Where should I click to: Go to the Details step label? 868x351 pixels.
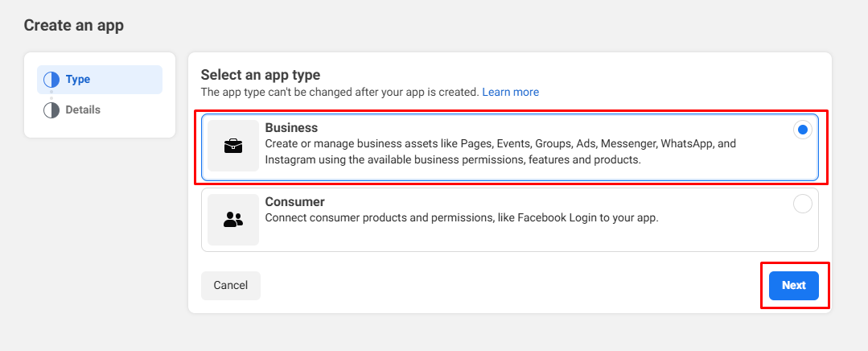click(83, 109)
